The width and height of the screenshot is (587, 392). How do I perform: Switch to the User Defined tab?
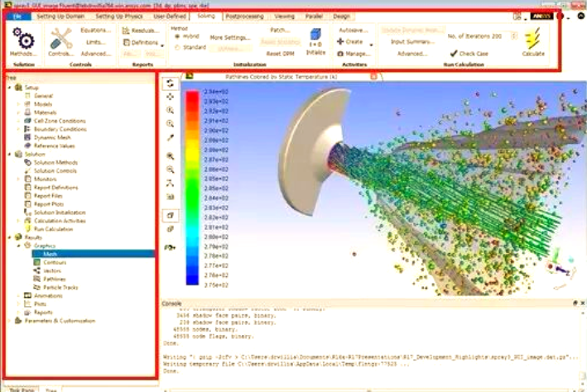[x=170, y=17]
